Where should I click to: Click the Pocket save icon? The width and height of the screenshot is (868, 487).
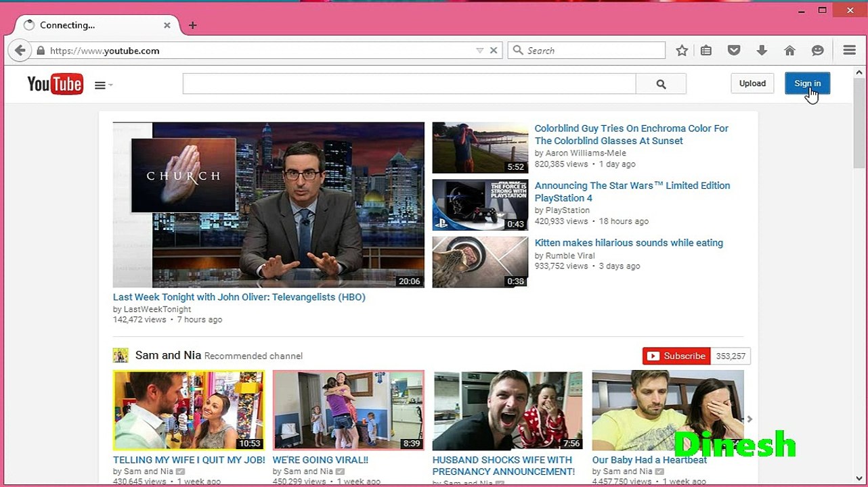734,50
